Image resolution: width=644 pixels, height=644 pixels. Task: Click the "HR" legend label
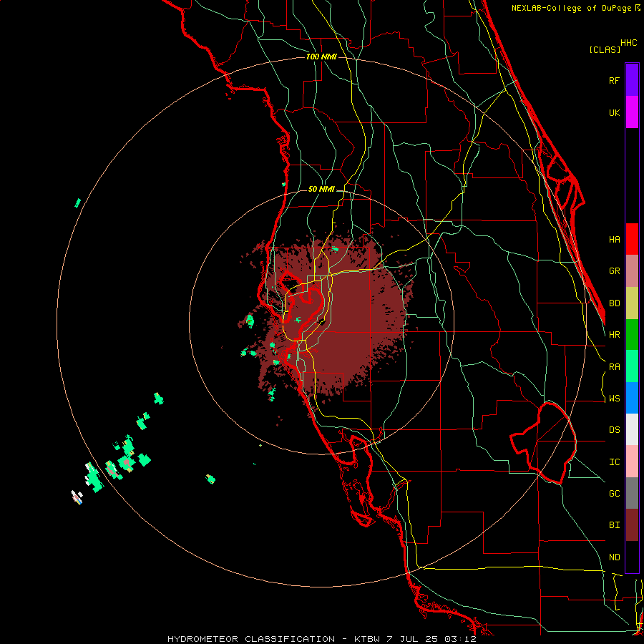614,335
